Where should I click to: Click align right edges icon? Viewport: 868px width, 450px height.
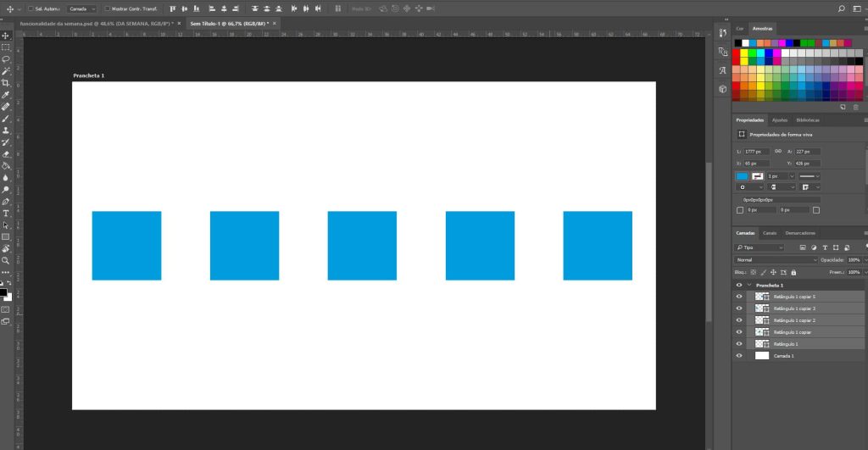click(236, 8)
